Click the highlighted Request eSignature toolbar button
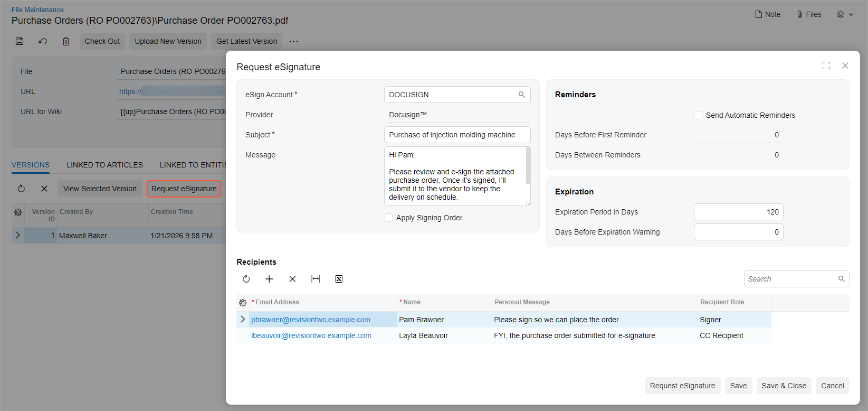Image resolution: width=868 pixels, height=411 pixels. tap(184, 189)
